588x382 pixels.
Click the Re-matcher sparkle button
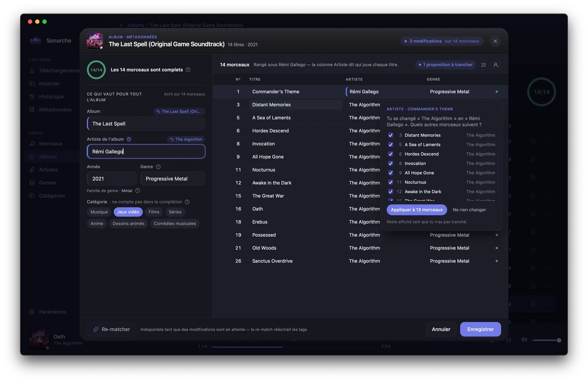pyautogui.click(x=111, y=329)
